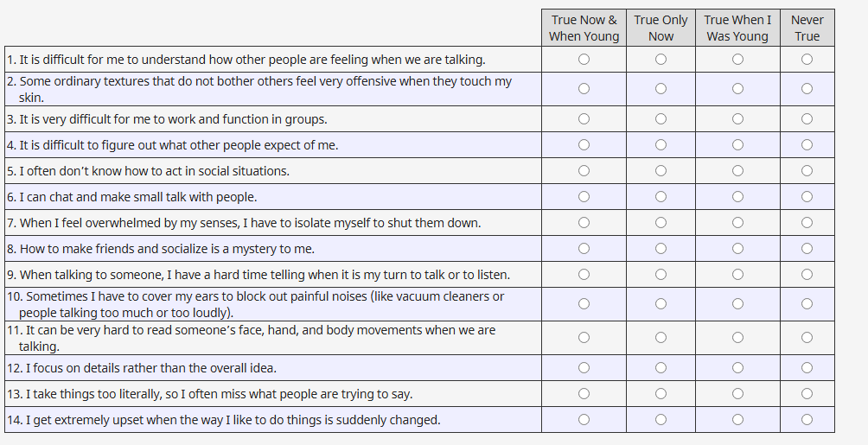
Task: Select 'True Only Now' for question 11
Action: click(661, 338)
